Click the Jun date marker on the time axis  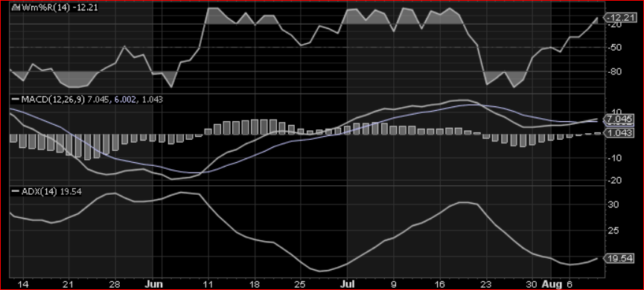pos(155,284)
